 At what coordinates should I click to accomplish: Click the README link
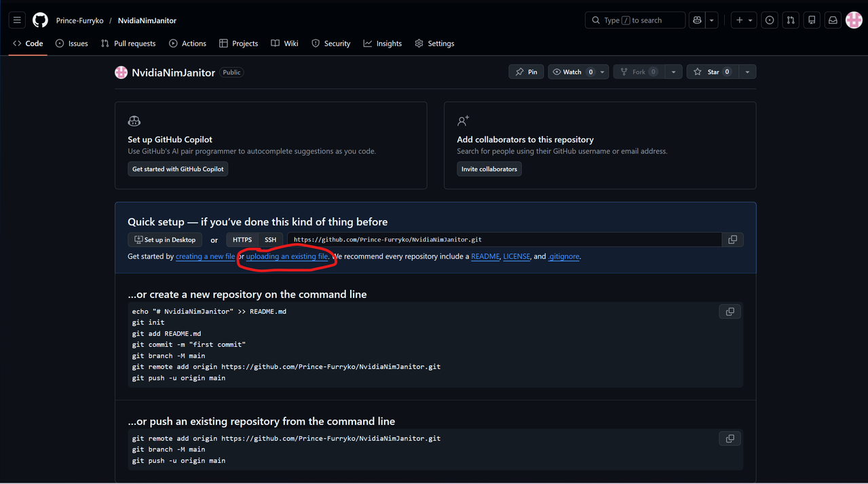click(x=485, y=257)
